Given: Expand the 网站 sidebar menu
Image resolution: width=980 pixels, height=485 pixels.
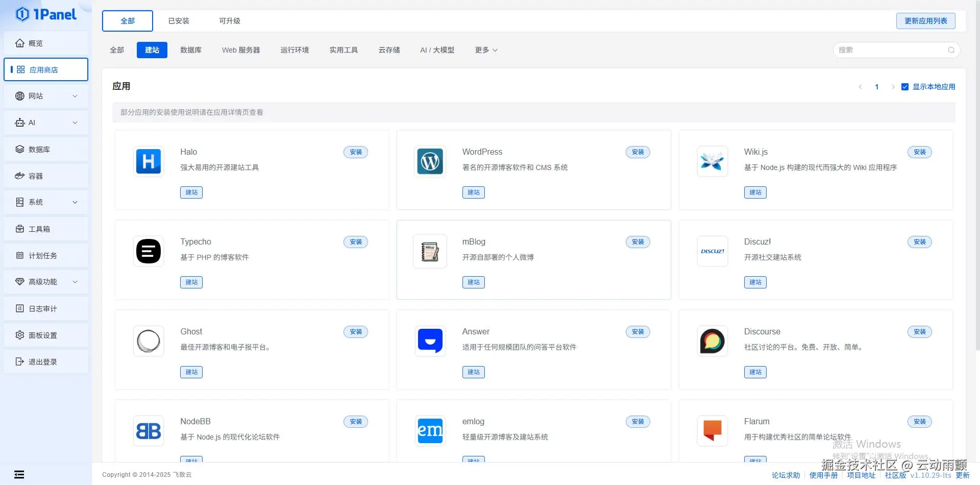Looking at the screenshot, I should click(x=46, y=96).
